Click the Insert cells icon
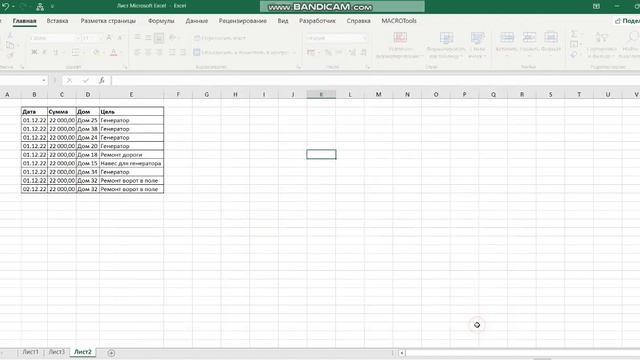The image size is (640, 360). click(507, 38)
